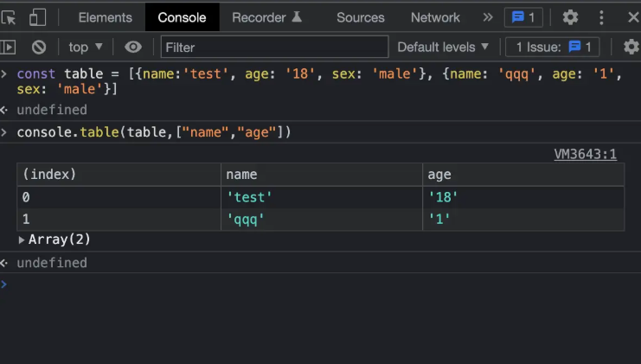Viewport: 641px width, 364px height.
Task: Toggle the console sidebar panel
Action: point(10,48)
